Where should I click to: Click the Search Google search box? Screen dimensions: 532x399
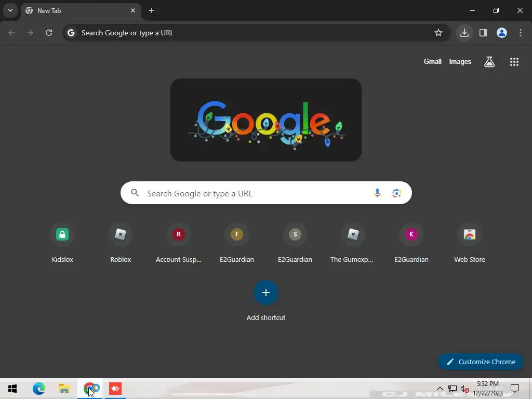coord(267,193)
